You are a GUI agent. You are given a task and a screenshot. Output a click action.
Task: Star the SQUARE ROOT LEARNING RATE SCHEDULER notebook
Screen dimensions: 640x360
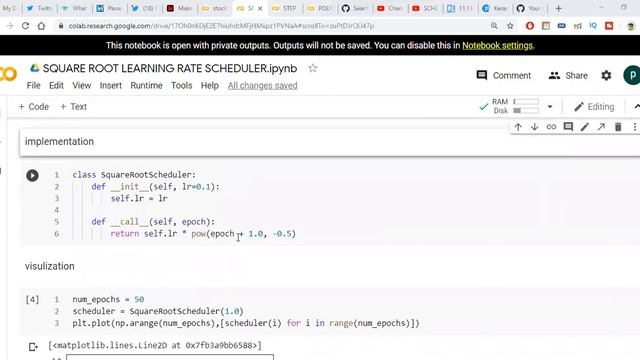[x=313, y=68]
